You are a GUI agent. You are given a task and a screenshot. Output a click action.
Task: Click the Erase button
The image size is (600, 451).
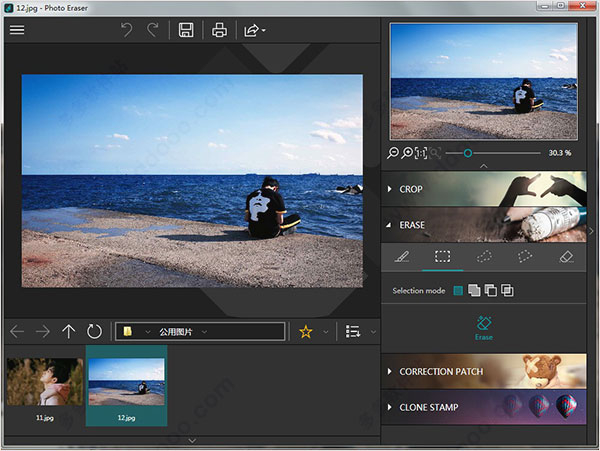(x=484, y=328)
